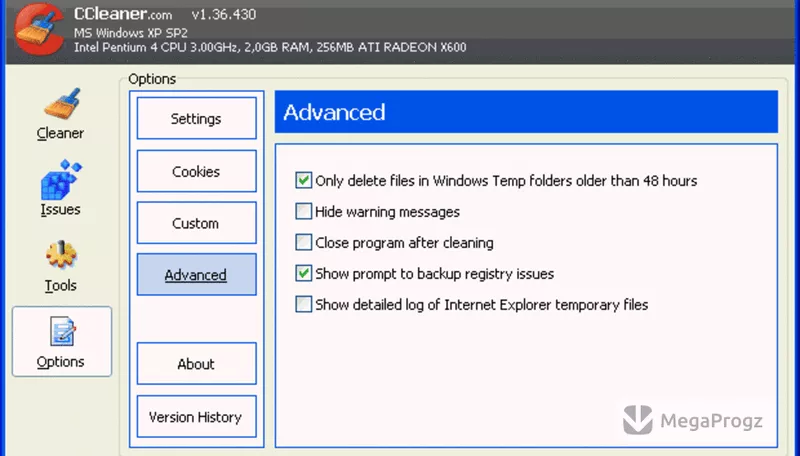Open the Cleaner section brush icon

(x=62, y=104)
